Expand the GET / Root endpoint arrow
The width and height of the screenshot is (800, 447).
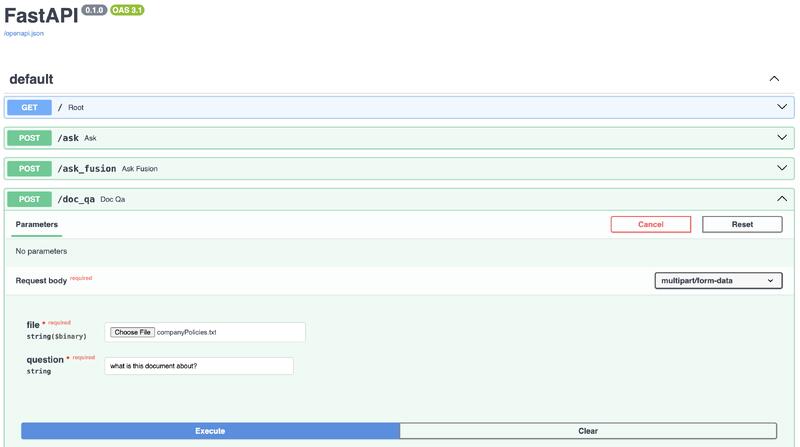(782, 107)
